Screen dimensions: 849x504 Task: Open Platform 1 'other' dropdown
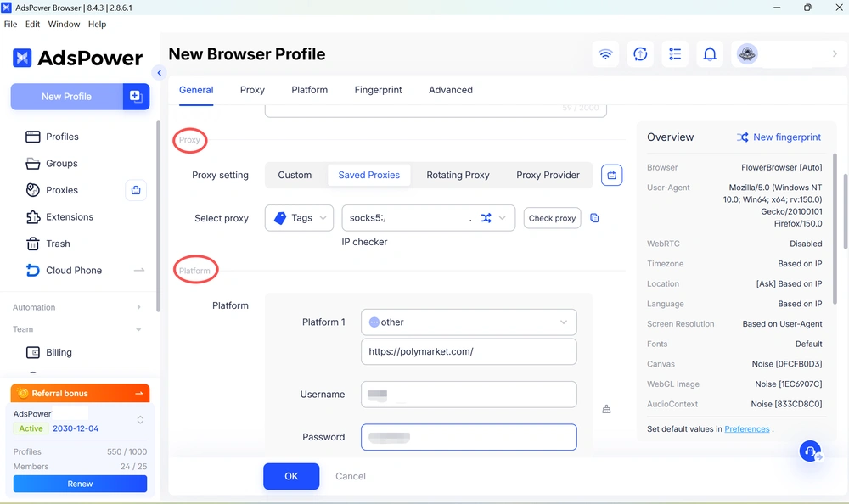pyautogui.click(x=469, y=322)
